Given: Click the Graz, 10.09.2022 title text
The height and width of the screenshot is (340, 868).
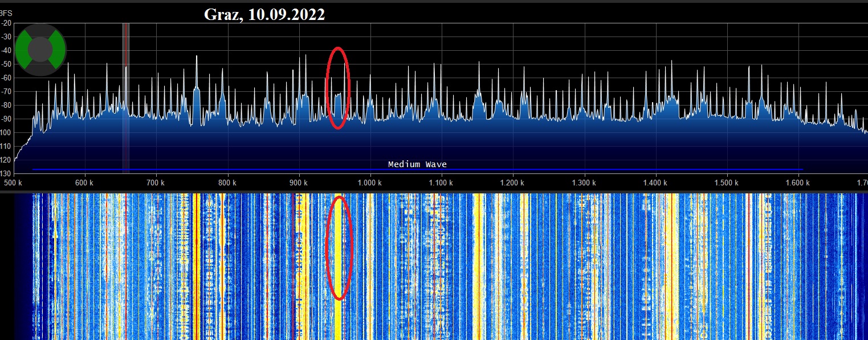Looking at the screenshot, I should [x=264, y=15].
